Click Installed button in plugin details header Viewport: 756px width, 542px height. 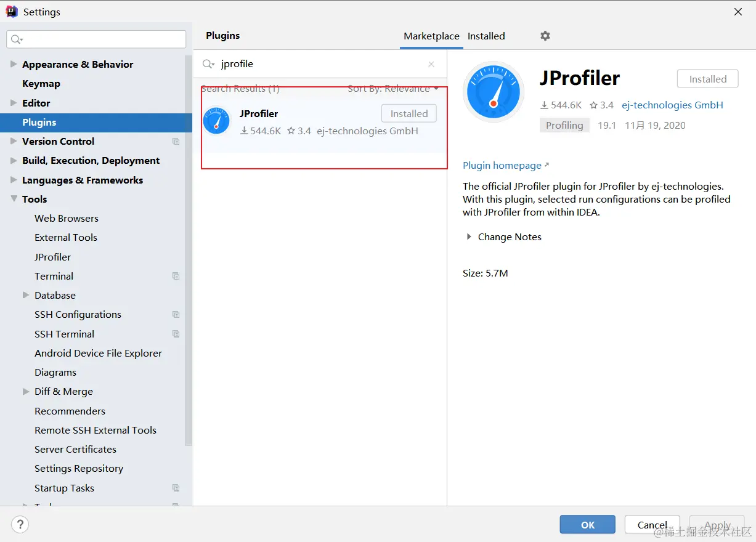[707, 79]
